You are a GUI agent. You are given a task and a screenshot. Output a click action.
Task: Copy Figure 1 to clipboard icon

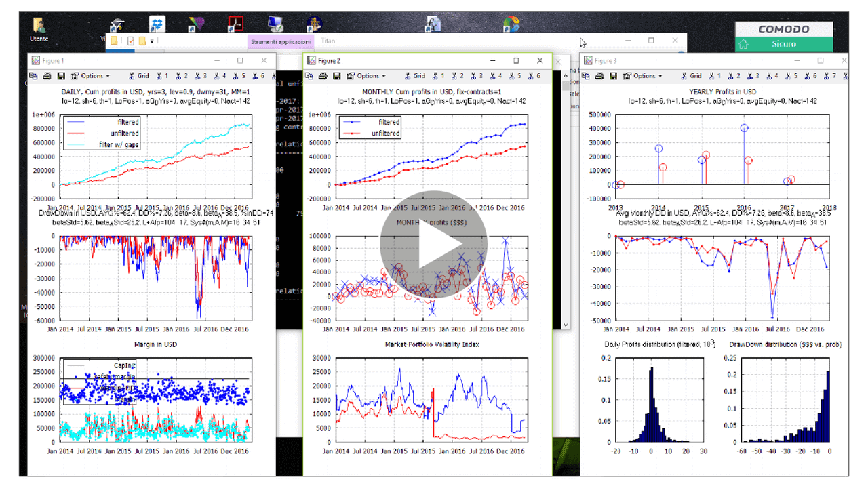tap(35, 76)
